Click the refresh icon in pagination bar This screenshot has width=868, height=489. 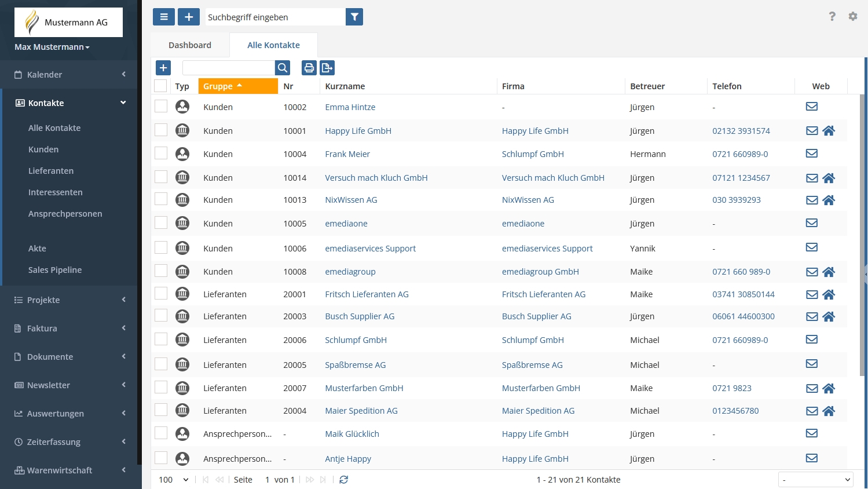point(344,480)
